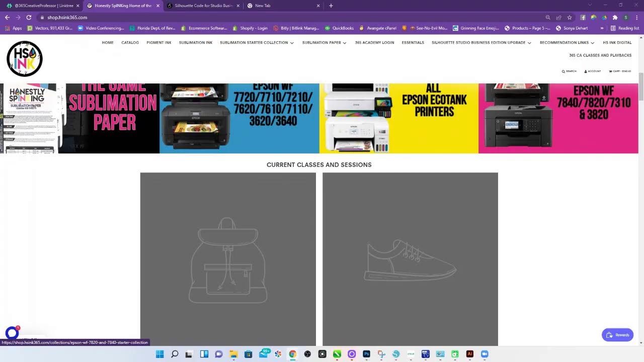
Task: Open a new tab with plus
Action: pyautogui.click(x=331, y=6)
